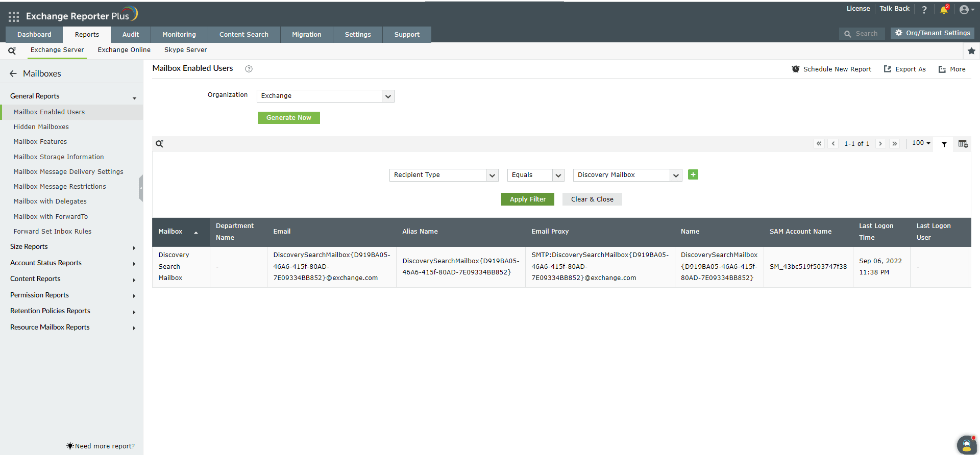Click the Mailbox Enabled Users help icon
This screenshot has width=980, height=455.
[249, 69]
